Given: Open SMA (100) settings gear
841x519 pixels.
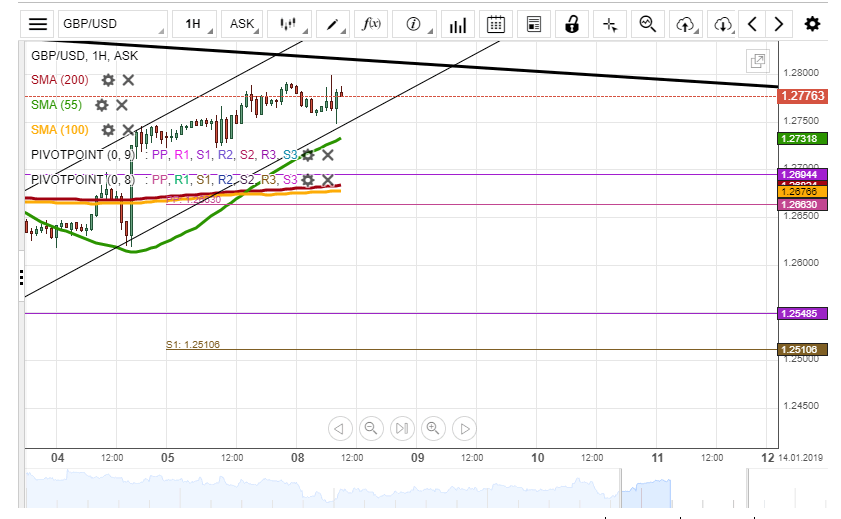Looking at the screenshot, I should pyautogui.click(x=108, y=130).
